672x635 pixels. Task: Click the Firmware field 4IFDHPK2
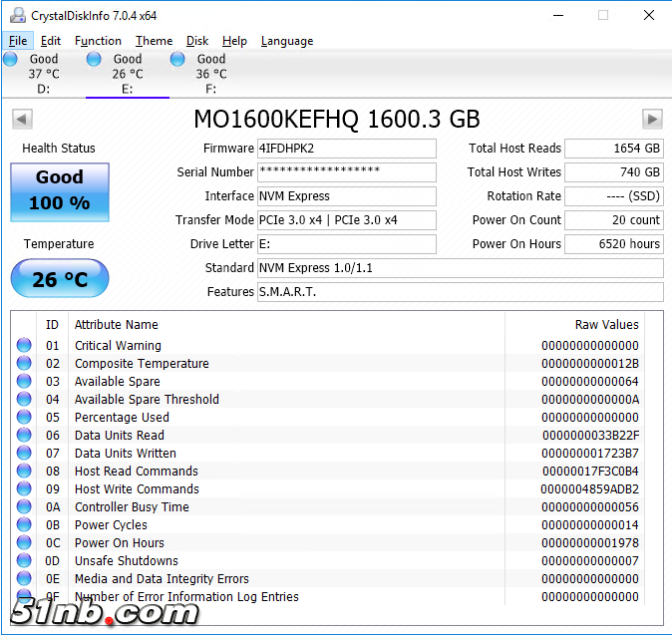tap(347, 149)
